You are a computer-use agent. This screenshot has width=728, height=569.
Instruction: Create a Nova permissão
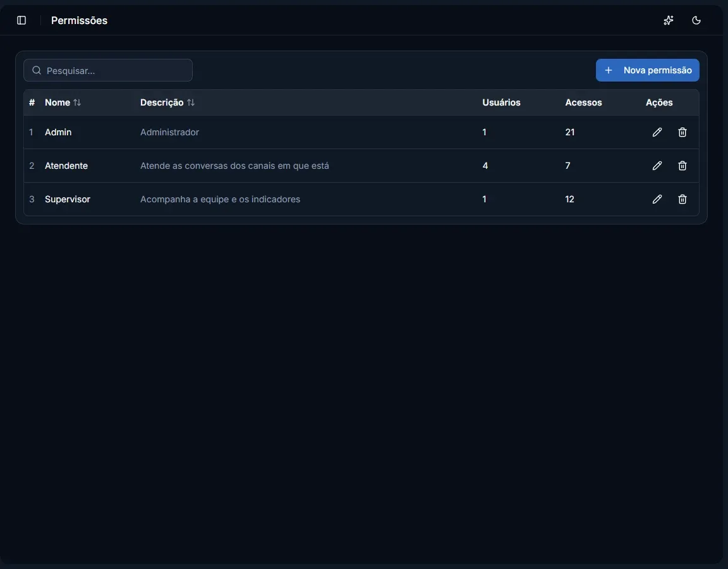[647, 70]
